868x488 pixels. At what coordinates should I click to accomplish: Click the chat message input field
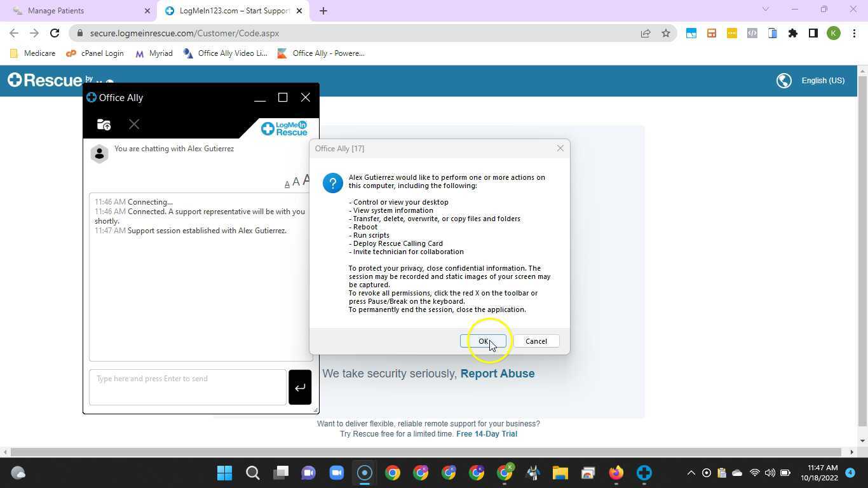187,387
